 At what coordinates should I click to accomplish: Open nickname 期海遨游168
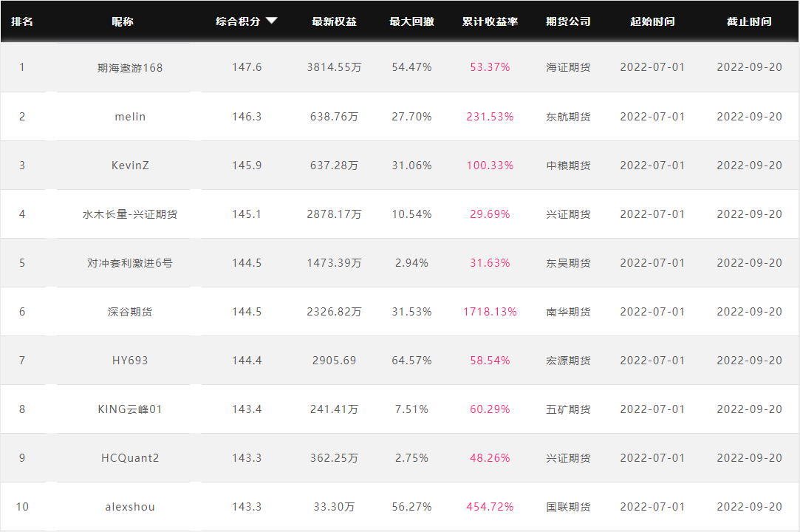(x=129, y=67)
